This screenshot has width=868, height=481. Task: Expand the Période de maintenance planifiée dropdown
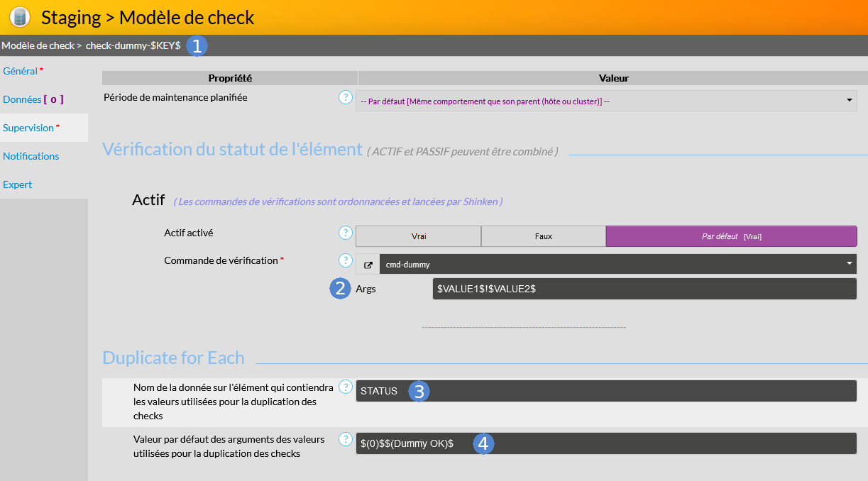coord(605,101)
